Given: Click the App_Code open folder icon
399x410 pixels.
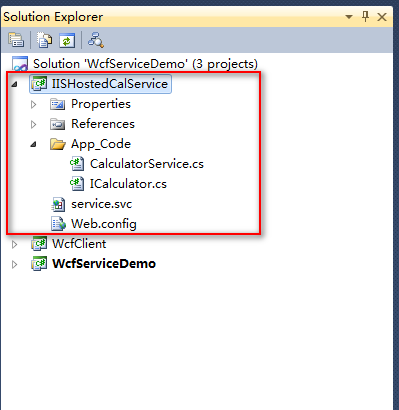Looking at the screenshot, I should point(58,144).
